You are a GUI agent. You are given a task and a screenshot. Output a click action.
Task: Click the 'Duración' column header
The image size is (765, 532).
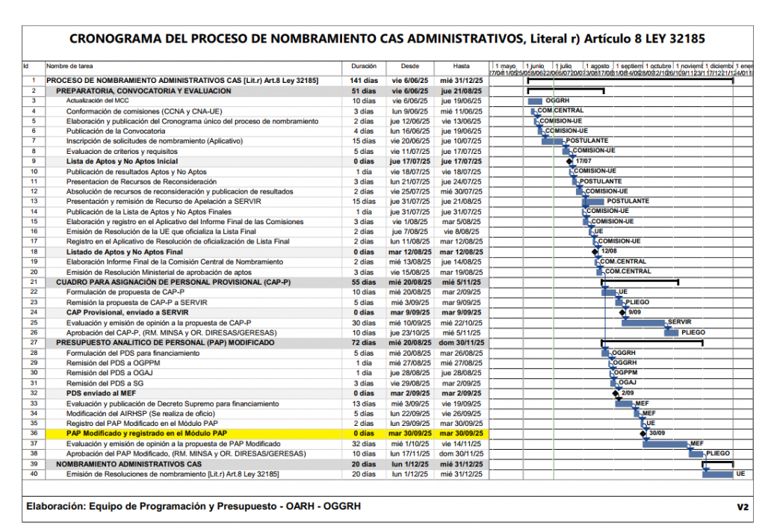coord(363,66)
